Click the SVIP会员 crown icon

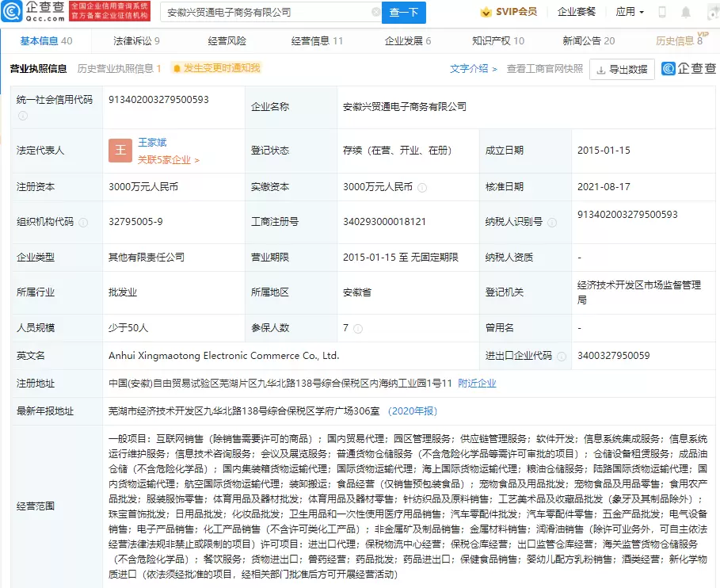486,12
